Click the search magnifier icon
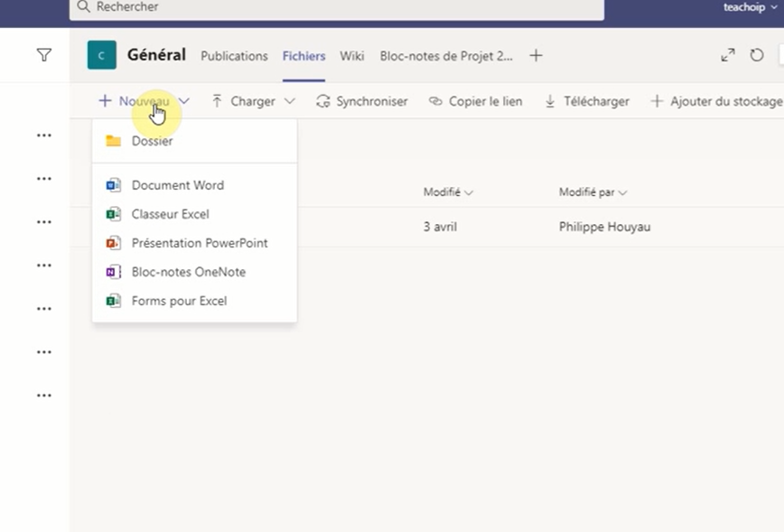The height and width of the screenshot is (532, 784). click(x=83, y=6)
